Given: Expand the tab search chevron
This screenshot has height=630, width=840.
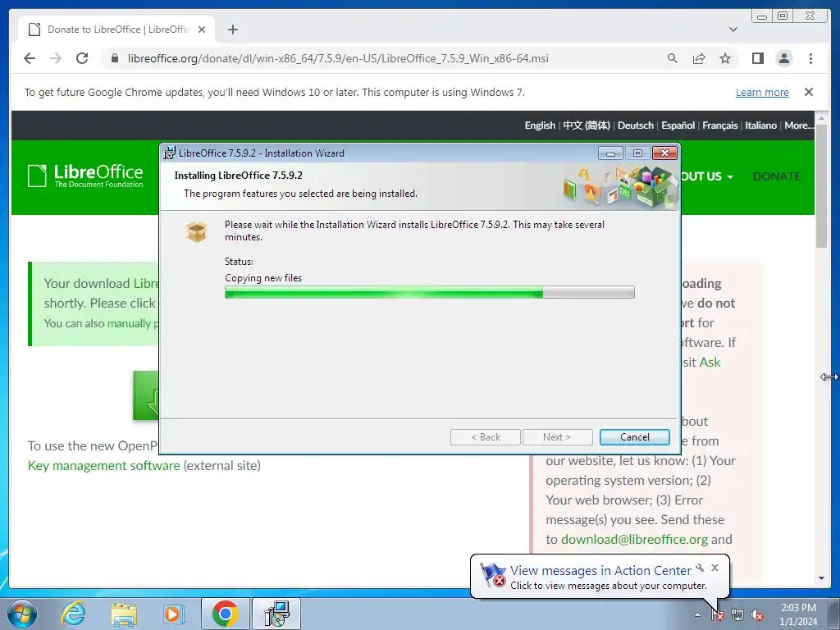Looking at the screenshot, I should tap(733, 30).
